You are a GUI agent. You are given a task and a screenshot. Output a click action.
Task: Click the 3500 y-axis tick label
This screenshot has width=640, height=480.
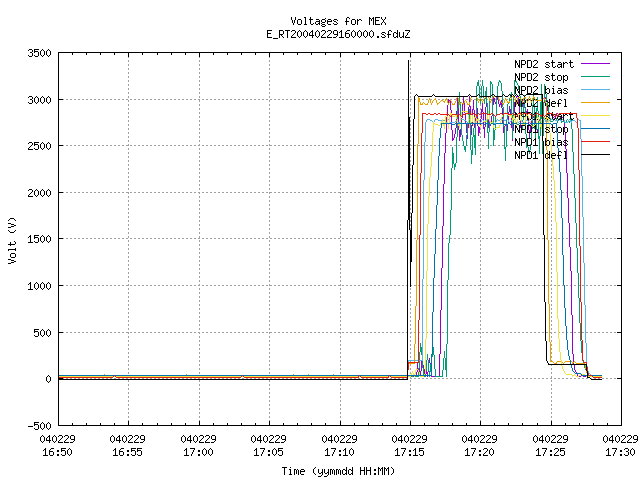[x=40, y=53]
